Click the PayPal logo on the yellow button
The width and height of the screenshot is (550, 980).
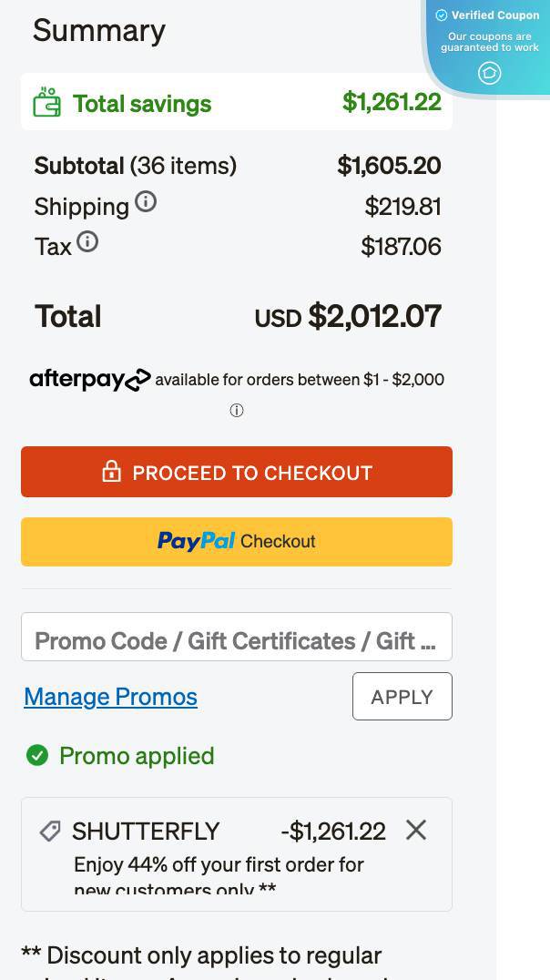point(197,541)
